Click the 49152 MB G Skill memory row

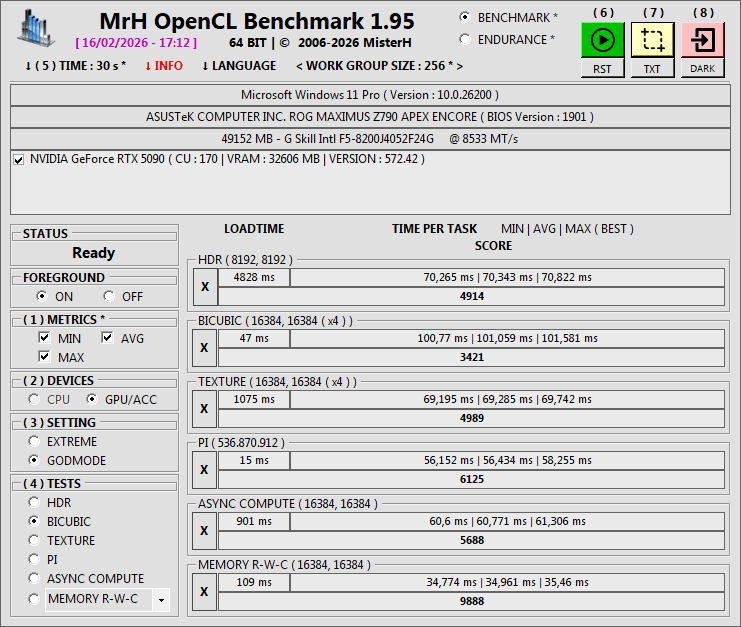point(370,139)
